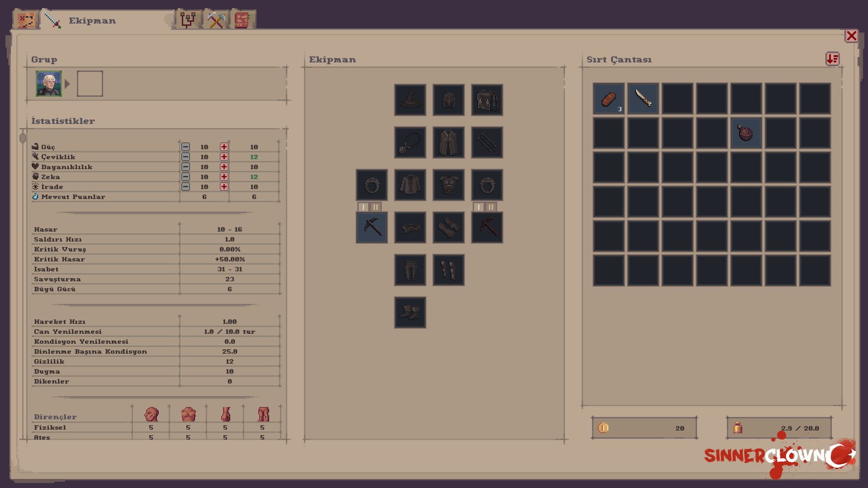Expand the arrow next to the portrait
Screen dimensions: 868x488
coord(67,84)
